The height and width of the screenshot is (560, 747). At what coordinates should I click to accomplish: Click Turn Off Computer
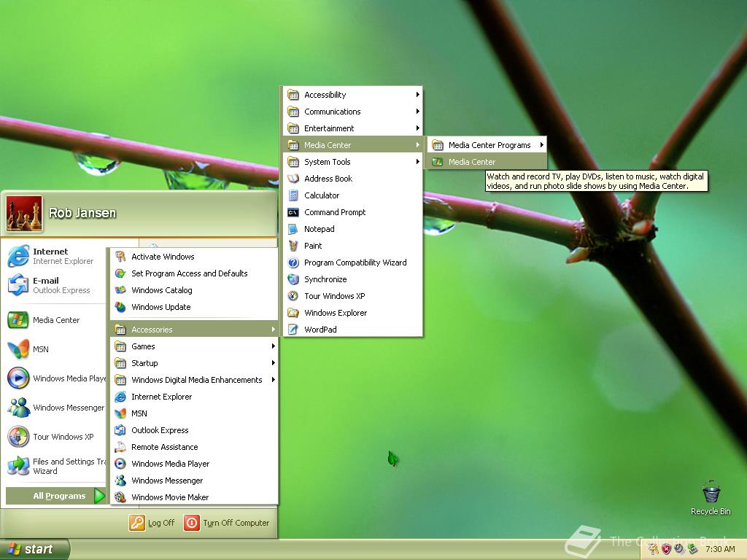point(227,523)
